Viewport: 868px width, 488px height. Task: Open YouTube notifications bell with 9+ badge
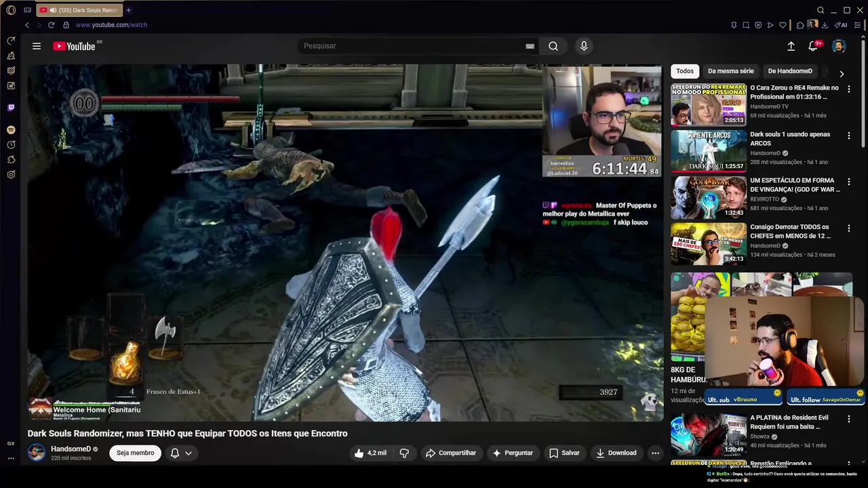pos(813,46)
